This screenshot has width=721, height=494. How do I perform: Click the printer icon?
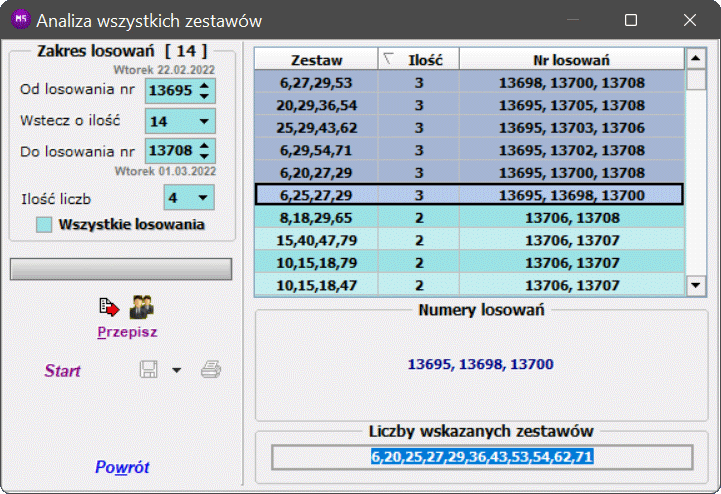coord(211,369)
